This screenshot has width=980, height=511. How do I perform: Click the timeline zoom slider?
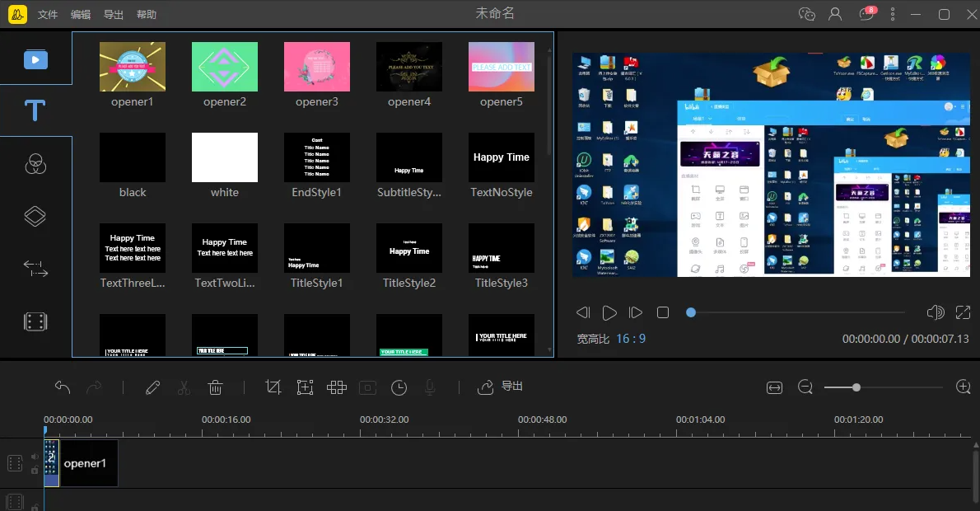tap(856, 387)
